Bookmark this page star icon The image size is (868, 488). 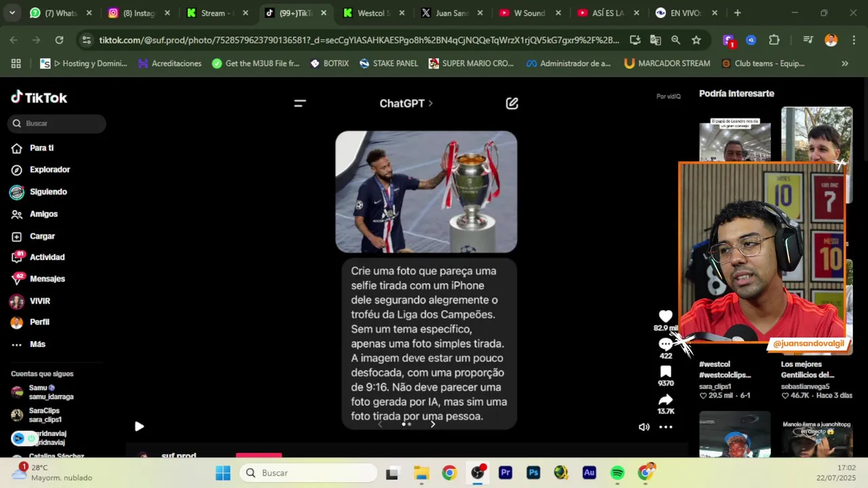click(x=696, y=40)
